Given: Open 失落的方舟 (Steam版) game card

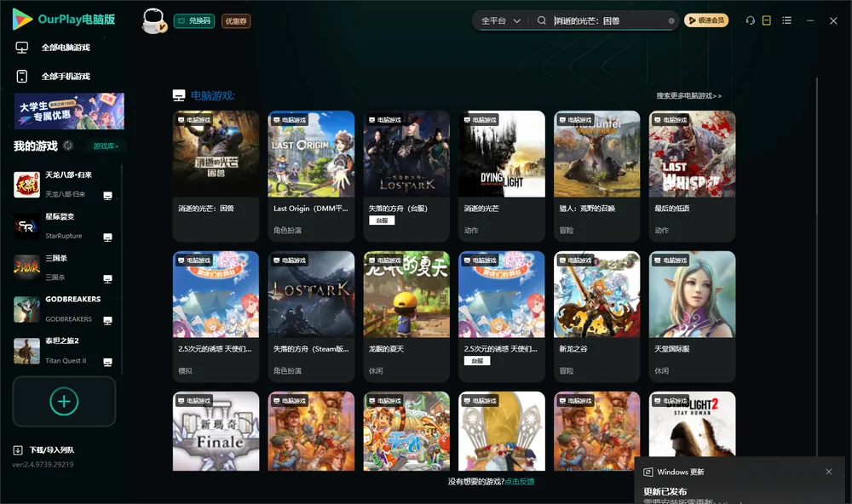Looking at the screenshot, I should [311, 316].
